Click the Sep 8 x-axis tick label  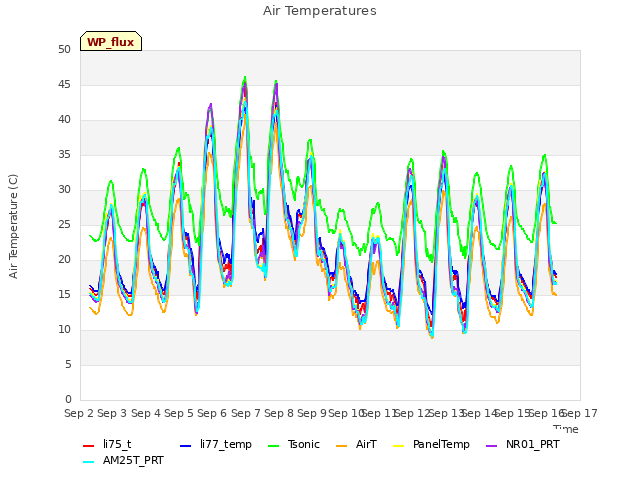[x=279, y=413]
